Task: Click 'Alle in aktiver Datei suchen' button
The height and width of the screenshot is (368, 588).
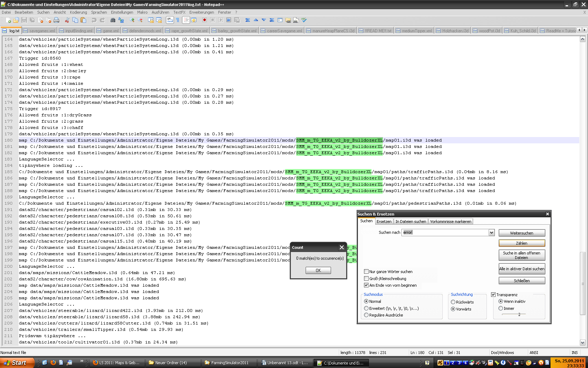Action: pos(521,269)
